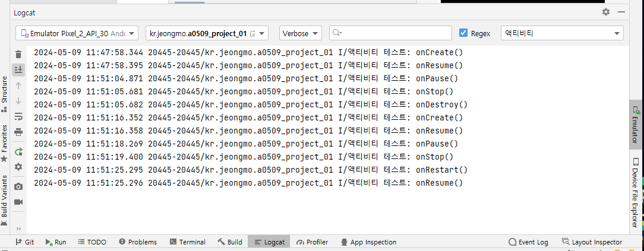Screen dimensions: 644x251
Task: Hide the Logcat panel with minus icon
Action: click(x=621, y=12)
